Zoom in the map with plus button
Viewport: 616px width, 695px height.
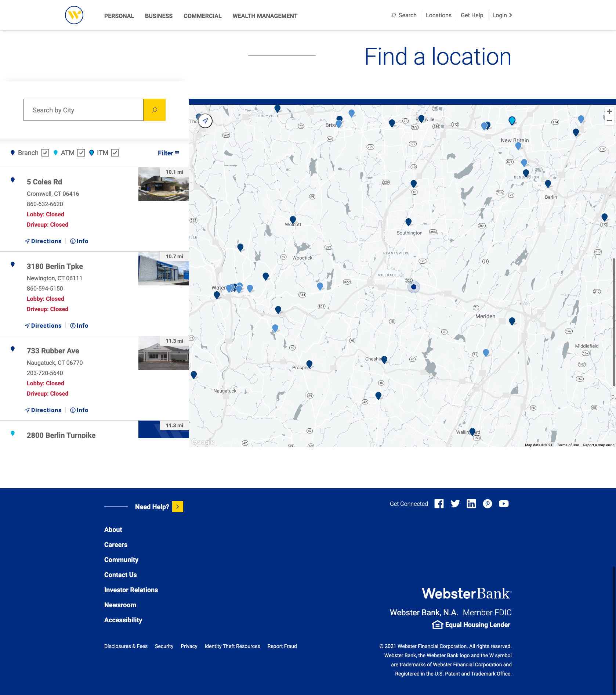click(x=609, y=111)
